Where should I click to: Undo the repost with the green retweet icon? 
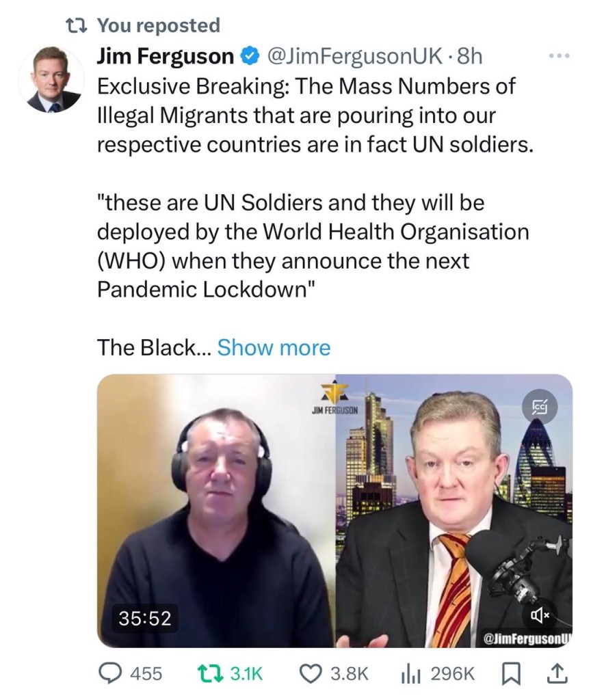(209, 673)
